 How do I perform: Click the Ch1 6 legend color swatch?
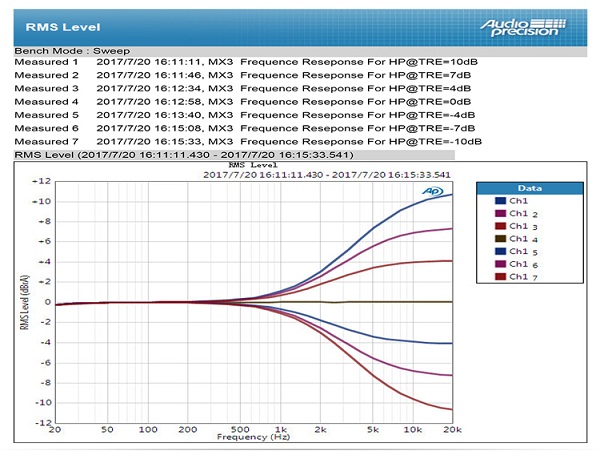pyautogui.click(x=500, y=264)
